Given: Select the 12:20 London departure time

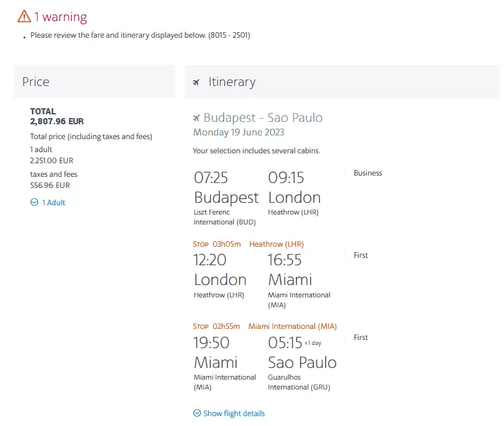Looking at the screenshot, I should (210, 260).
